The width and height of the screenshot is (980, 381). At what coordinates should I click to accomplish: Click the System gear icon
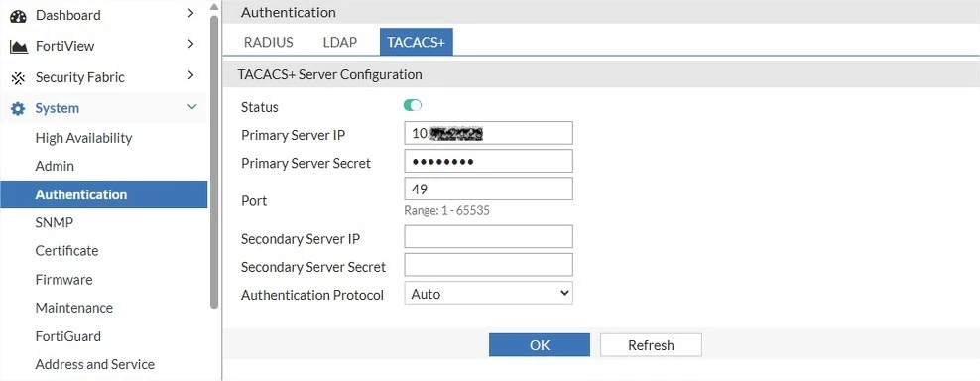pos(18,109)
